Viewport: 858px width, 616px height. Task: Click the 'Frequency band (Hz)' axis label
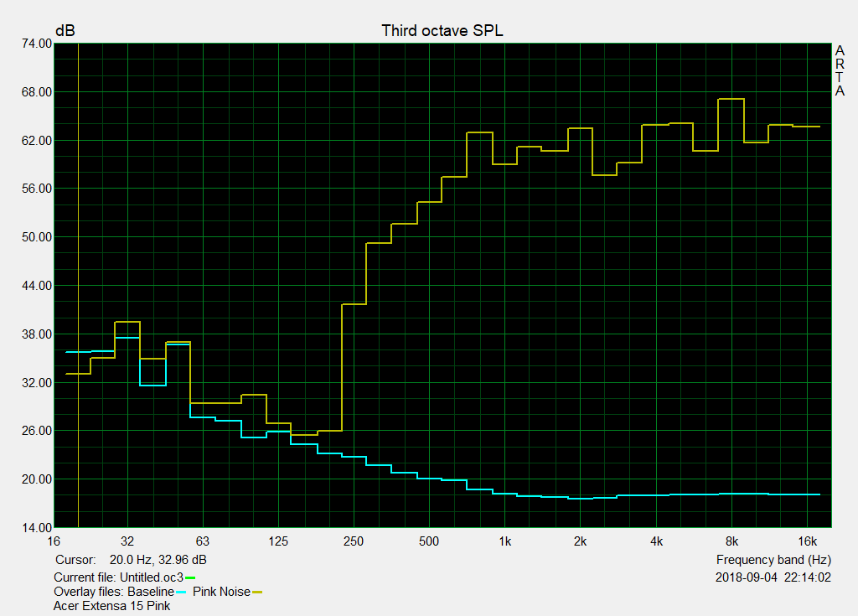(773, 559)
